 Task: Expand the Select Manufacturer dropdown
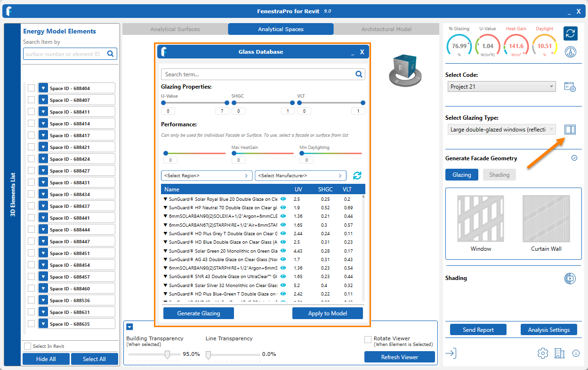[x=300, y=176]
